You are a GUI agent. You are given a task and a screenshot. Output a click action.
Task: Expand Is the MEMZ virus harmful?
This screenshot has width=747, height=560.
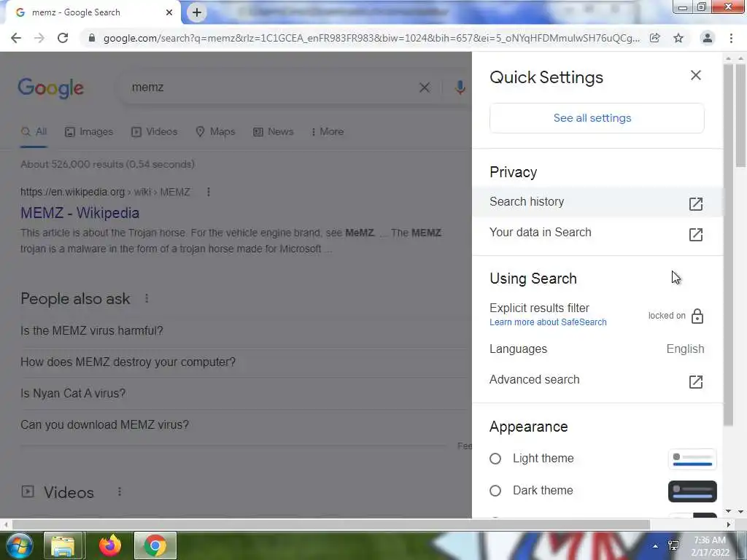click(x=245, y=331)
